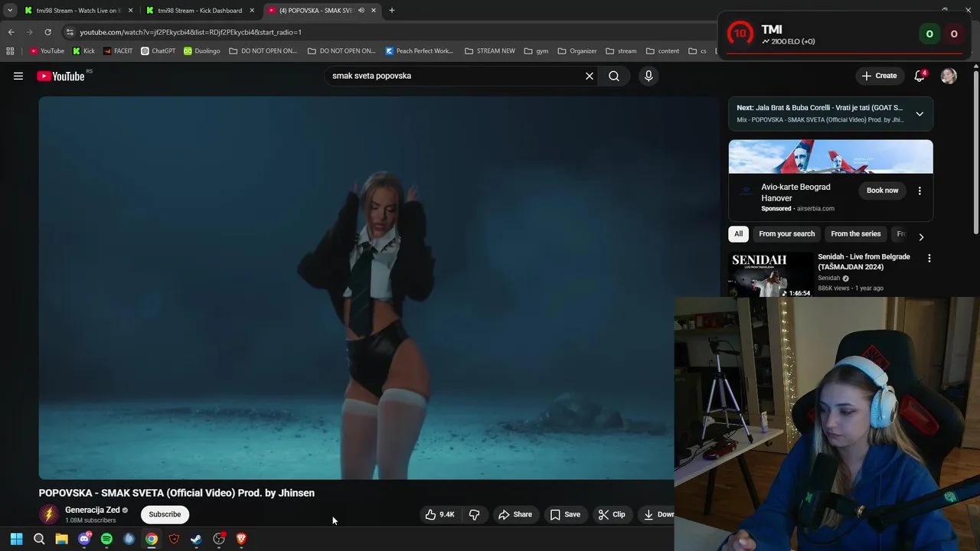Viewport: 980px width, 551px height.
Task: Open Chrome apps grid in bookmarks bar
Action: [x=10, y=51]
